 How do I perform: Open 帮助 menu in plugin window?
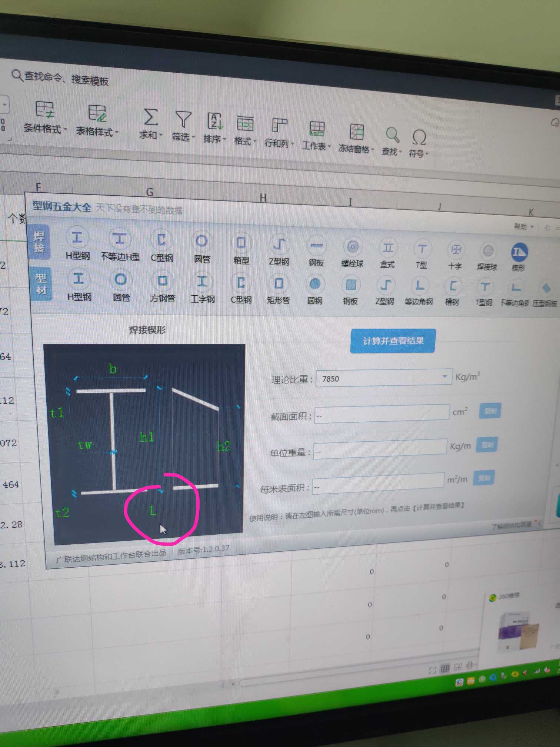[523, 226]
